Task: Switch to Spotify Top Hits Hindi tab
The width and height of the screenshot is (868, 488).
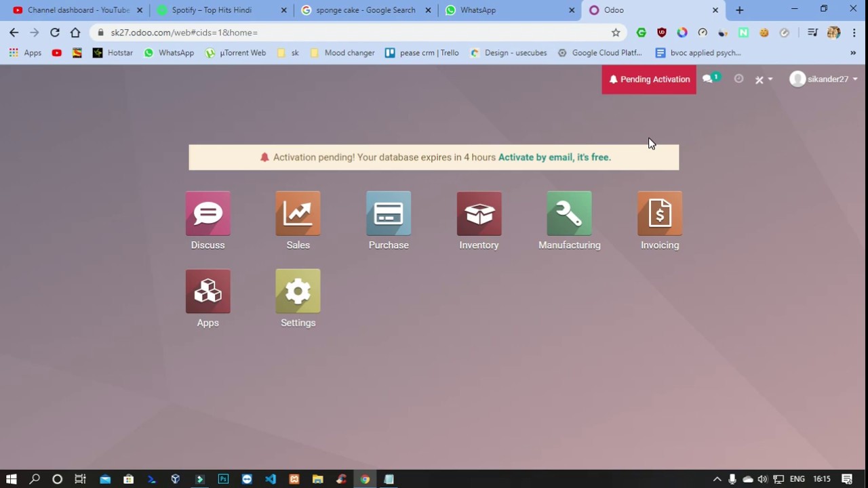Action: 220,10
